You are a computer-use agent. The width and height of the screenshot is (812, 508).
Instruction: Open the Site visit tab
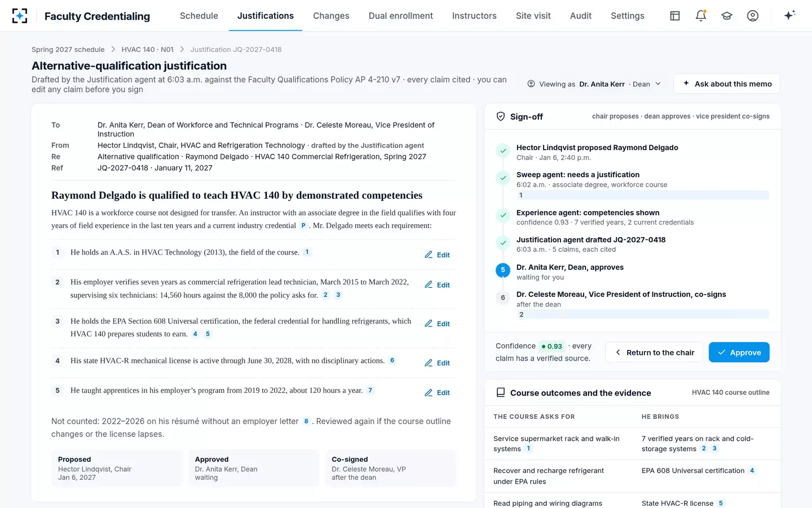coord(533,16)
